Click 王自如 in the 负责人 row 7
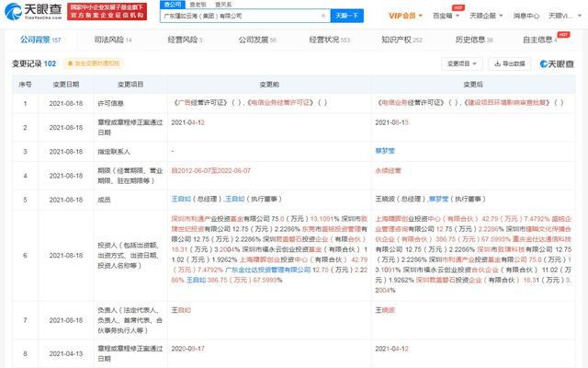 click(181, 310)
